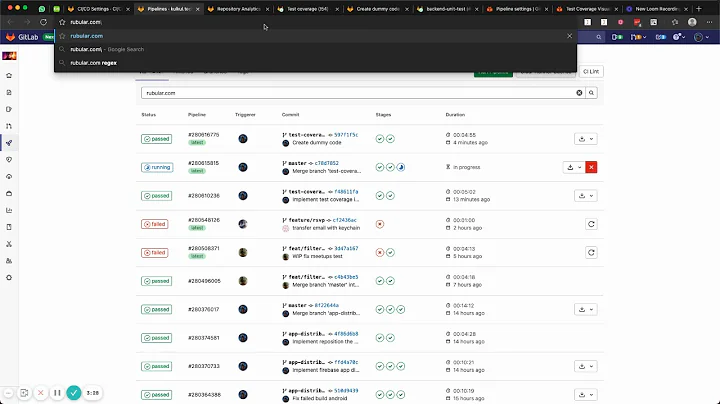
Task: Retry failed pipeline #280508371
Action: pos(591,252)
